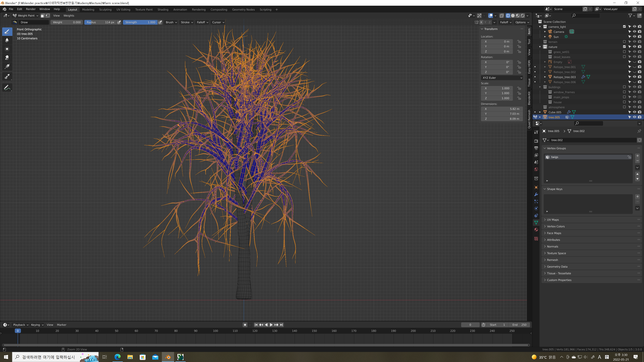The width and height of the screenshot is (644, 362).
Task: Adjust the brush Strength slider
Action: point(140,22)
